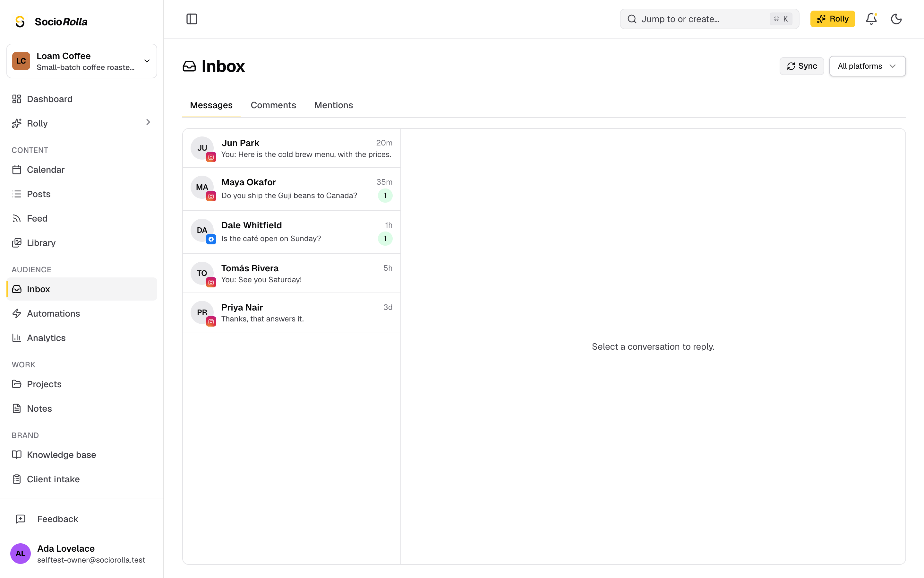924x578 pixels.
Task: Open Dale Whitfield conversation
Action: tap(291, 232)
